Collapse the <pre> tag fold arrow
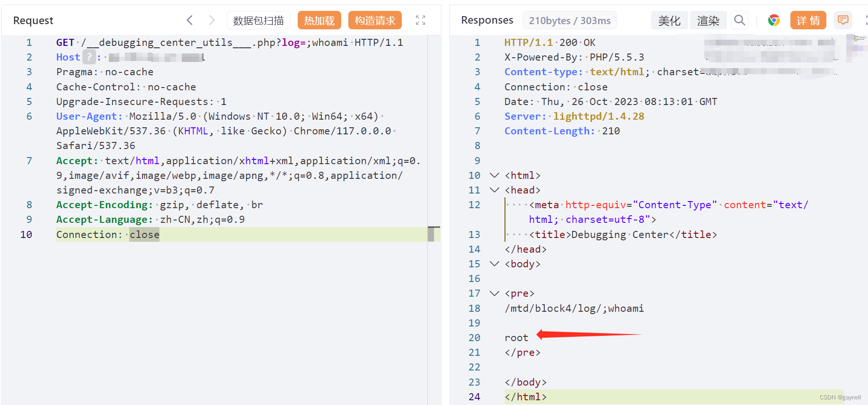Screen dimensions: 868x405 [x=494, y=293]
